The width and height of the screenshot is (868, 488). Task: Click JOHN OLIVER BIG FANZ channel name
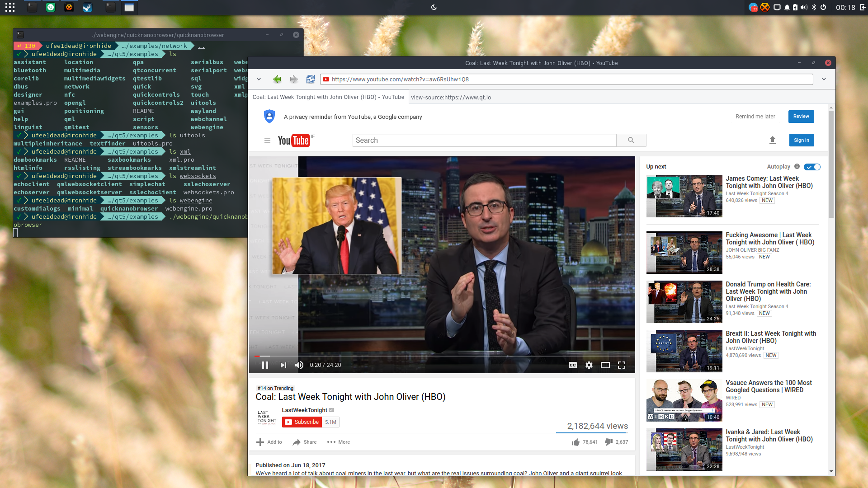coord(752,250)
